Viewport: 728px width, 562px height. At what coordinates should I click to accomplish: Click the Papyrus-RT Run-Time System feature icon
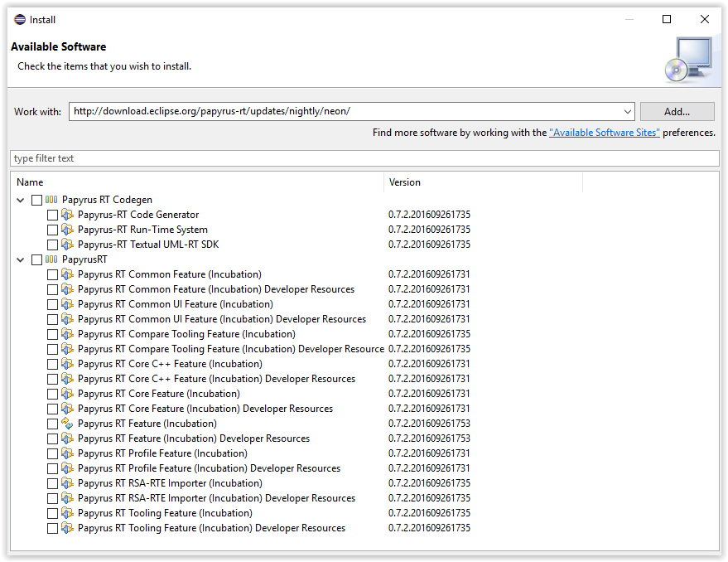68,230
